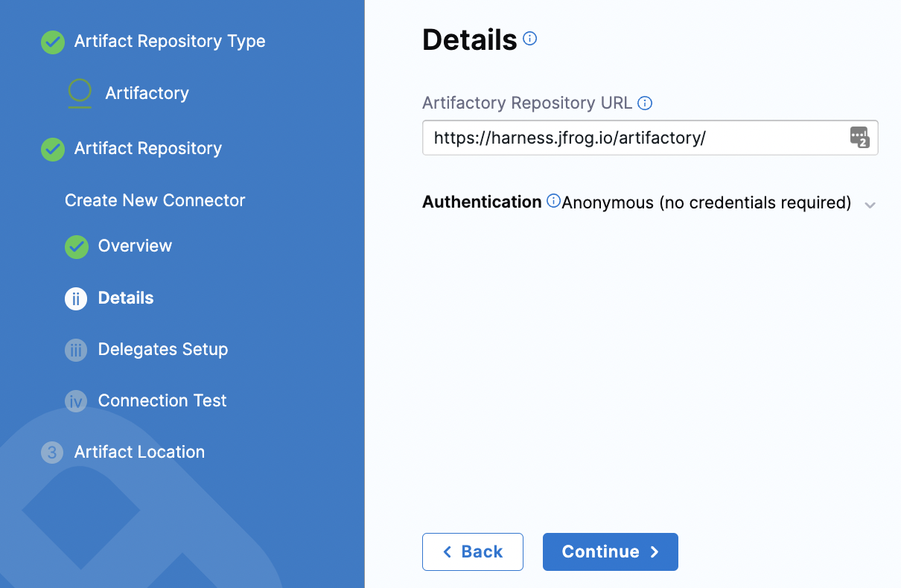The height and width of the screenshot is (588, 901).
Task: Click inside the Artifactory Repository URL field
Action: click(633, 138)
